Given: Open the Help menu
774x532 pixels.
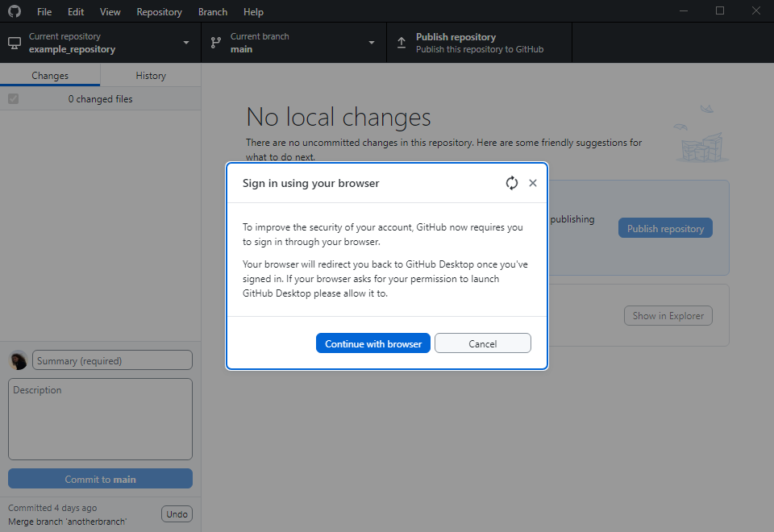Looking at the screenshot, I should point(253,12).
